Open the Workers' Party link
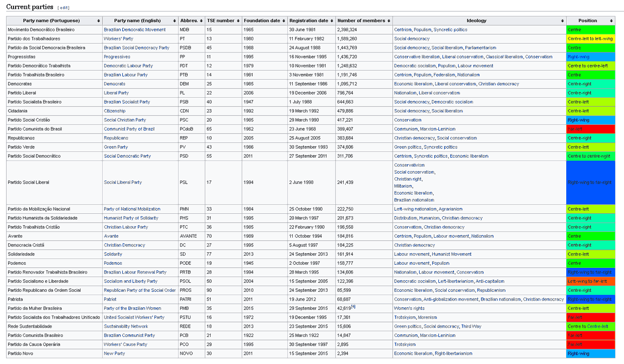Screen dimensions: 624x364 coord(119,38)
